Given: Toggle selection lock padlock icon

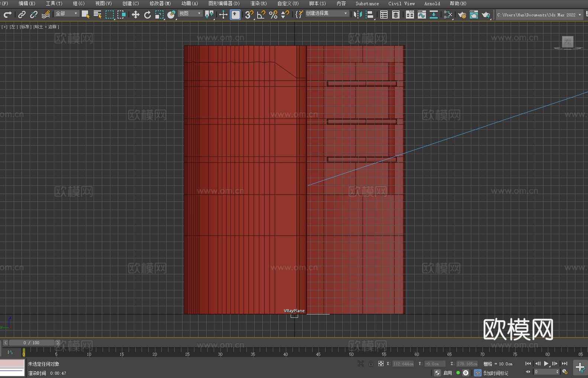Looking at the screenshot, I should pyautogui.click(x=371, y=364).
